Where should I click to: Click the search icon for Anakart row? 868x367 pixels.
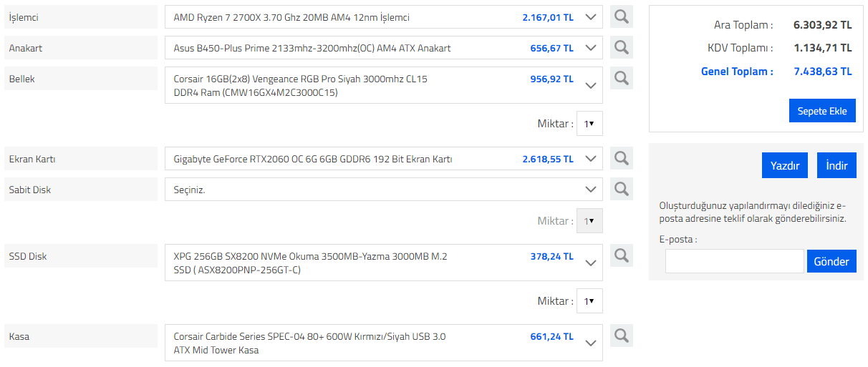point(622,48)
